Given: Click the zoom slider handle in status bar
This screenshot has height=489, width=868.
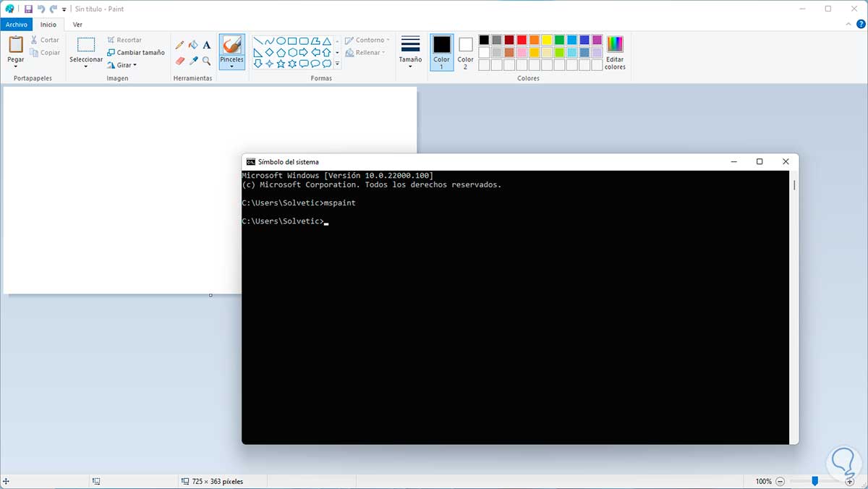Looking at the screenshot, I should 814,481.
